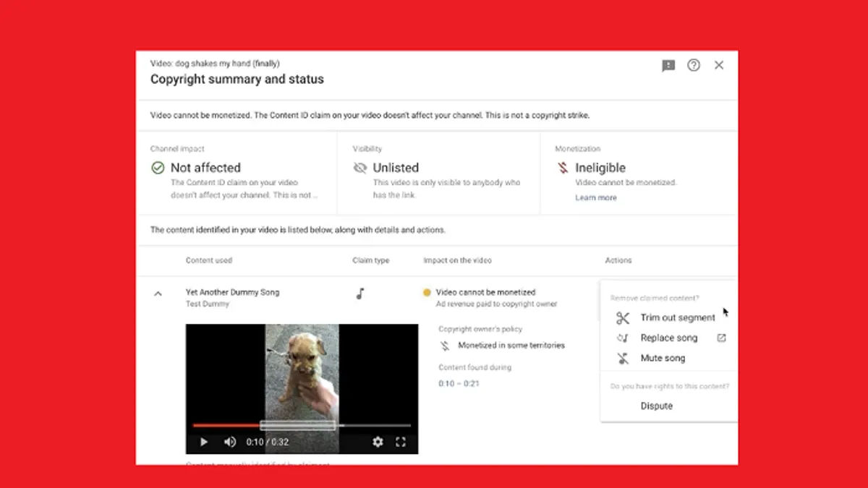Click the Not affected checkmark icon
This screenshot has width=868, height=488.
tap(158, 168)
